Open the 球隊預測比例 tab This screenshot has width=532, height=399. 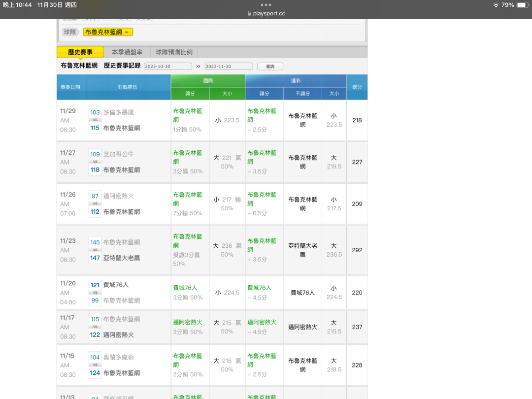coord(174,52)
